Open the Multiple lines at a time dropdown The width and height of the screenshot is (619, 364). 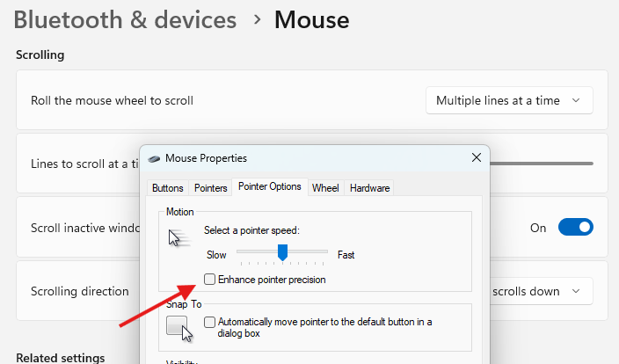pyautogui.click(x=509, y=100)
